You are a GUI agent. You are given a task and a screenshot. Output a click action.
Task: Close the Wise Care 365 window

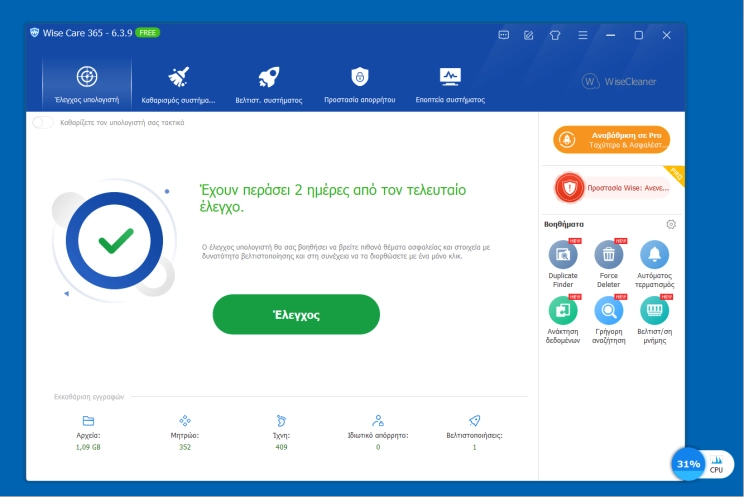click(x=667, y=35)
